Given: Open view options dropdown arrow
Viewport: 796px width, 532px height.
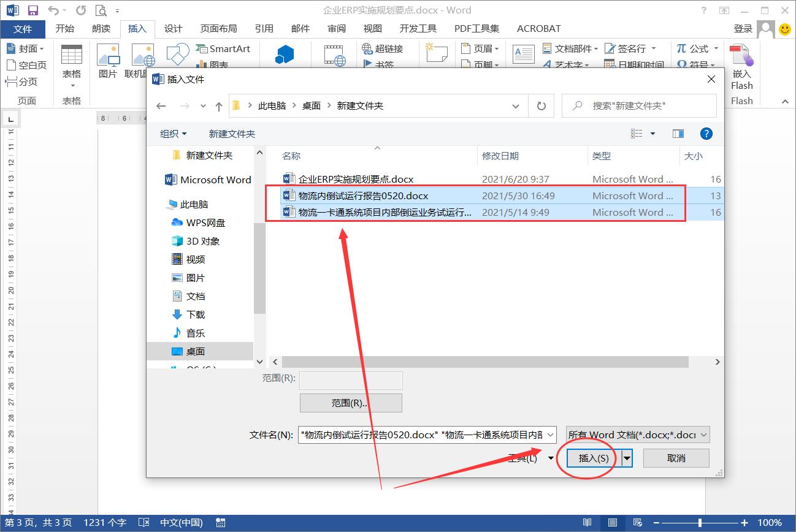Looking at the screenshot, I should pyautogui.click(x=652, y=134).
